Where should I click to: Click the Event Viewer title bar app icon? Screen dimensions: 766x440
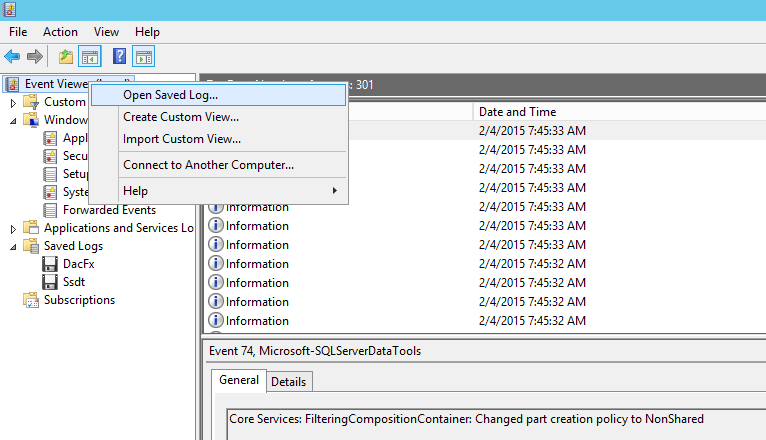(x=10, y=9)
